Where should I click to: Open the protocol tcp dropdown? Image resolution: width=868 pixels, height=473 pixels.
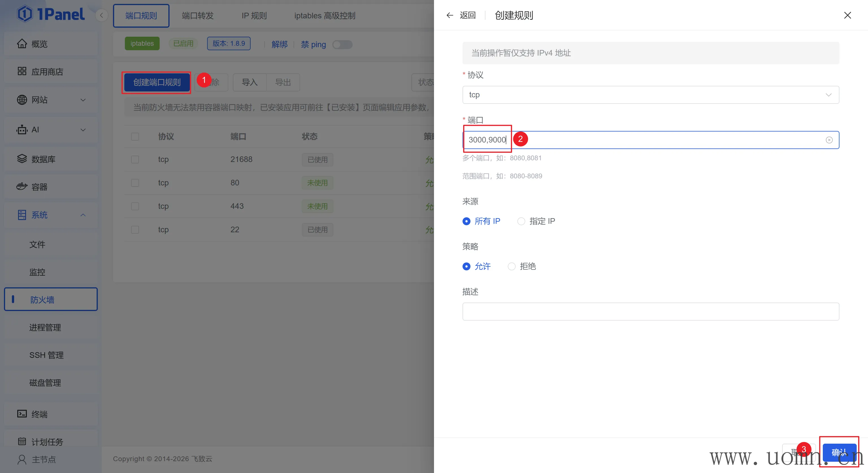(650, 95)
